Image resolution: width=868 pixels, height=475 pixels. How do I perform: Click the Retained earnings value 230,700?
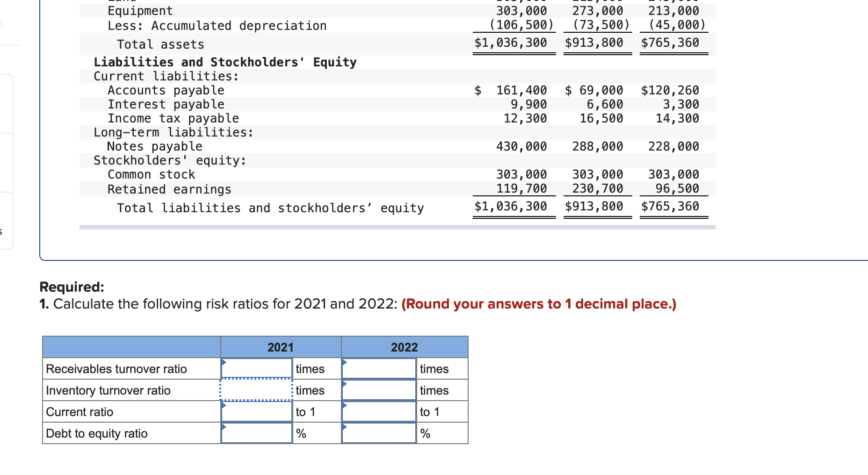[598, 188]
